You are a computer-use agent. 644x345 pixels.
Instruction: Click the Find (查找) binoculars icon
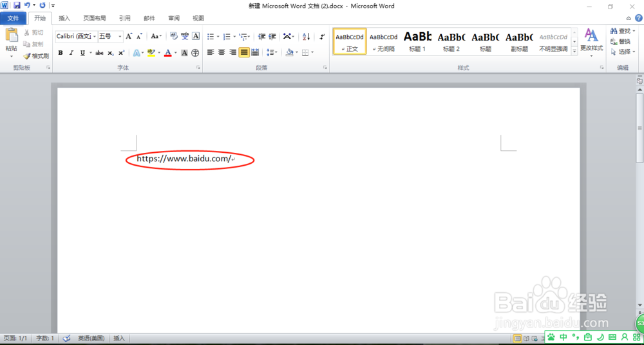(x=614, y=31)
